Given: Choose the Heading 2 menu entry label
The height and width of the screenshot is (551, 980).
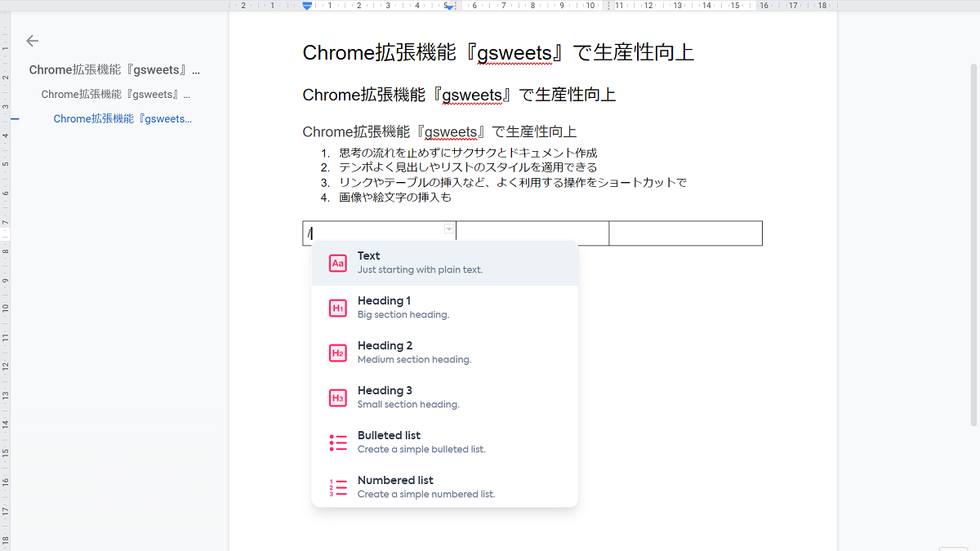Looking at the screenshot, I should point(385,345).
